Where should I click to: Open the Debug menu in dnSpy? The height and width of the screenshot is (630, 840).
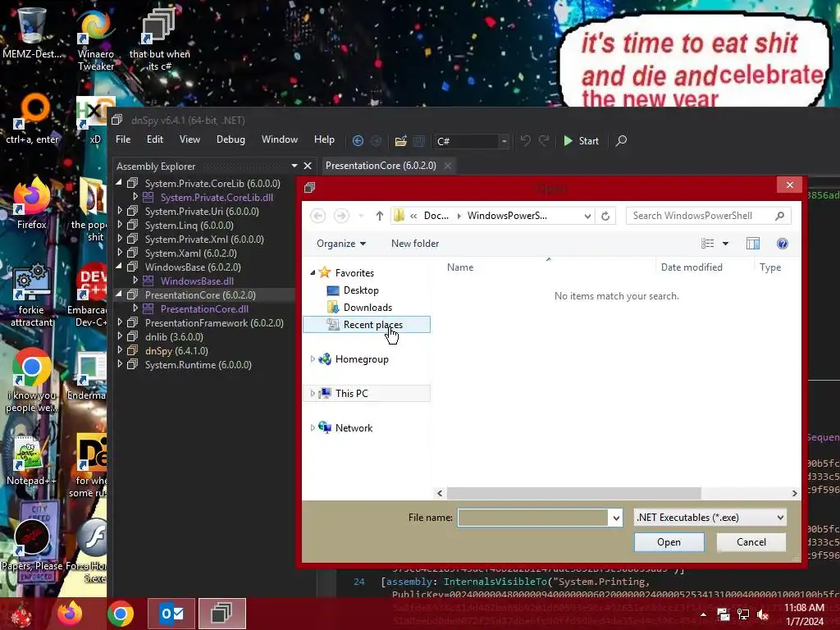[x=231, y=139]
